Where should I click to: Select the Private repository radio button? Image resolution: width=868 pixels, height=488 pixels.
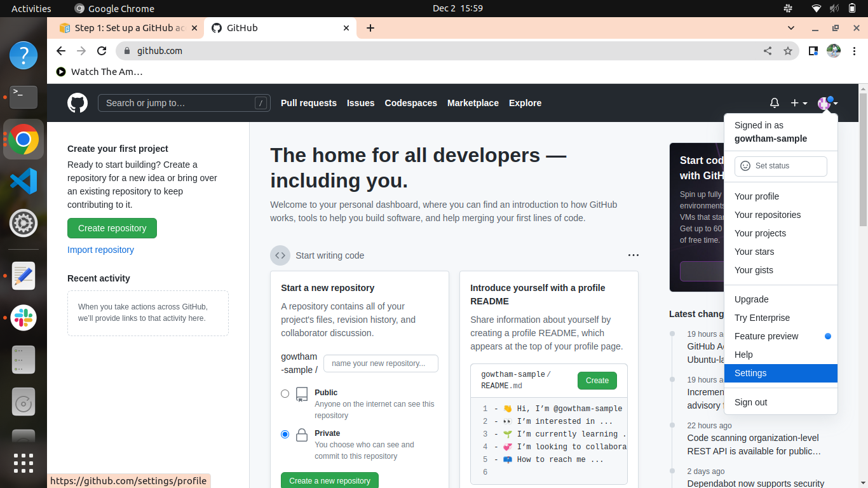click(x=285, y=435)
